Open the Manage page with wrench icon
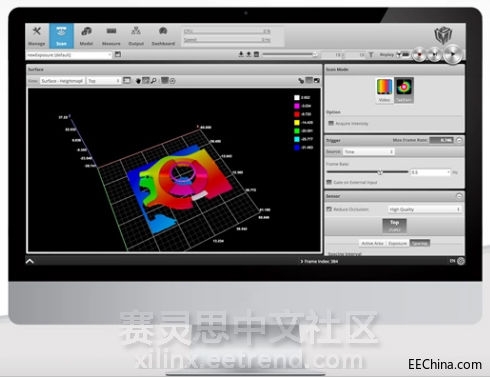This screenshot has height=377, width=490. click(37, 36)
